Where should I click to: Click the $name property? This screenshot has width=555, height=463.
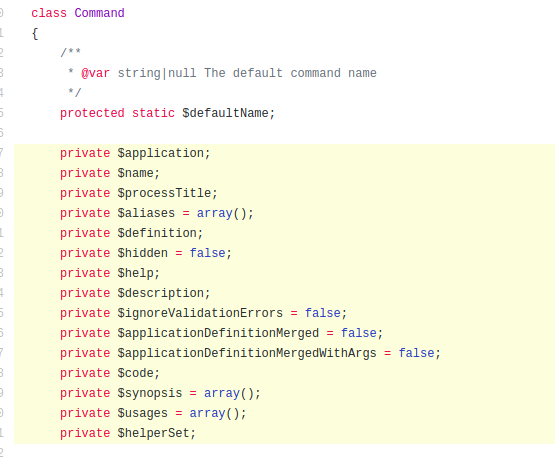[x=136, y=173]
